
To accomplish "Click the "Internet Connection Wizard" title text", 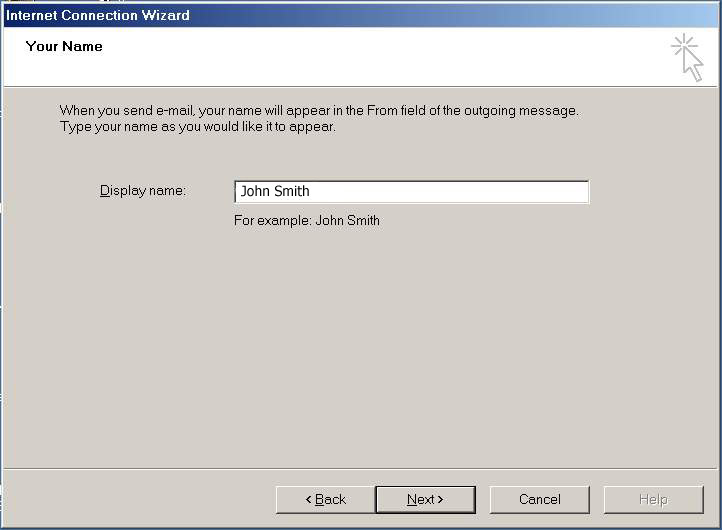I will (x=97, y=15).
